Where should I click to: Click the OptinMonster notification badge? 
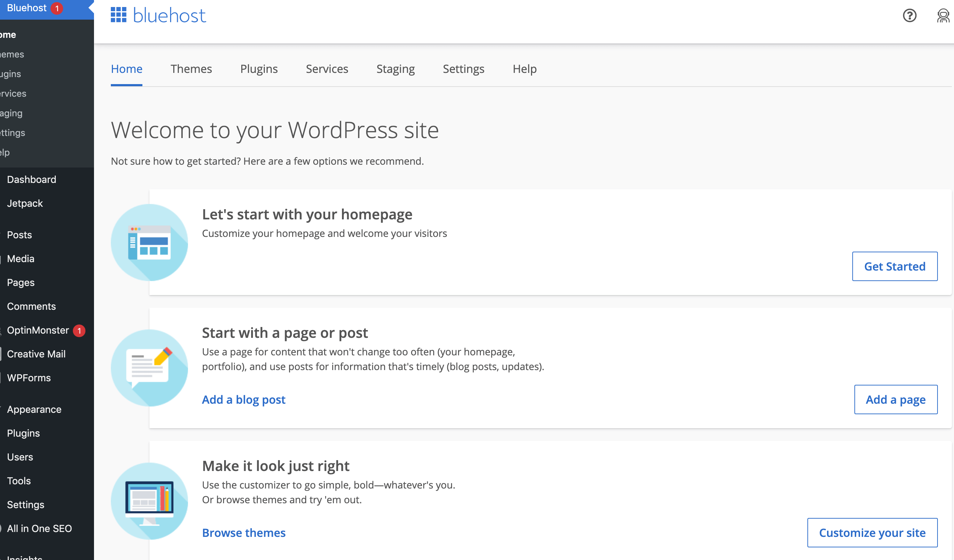coord(79,331)
